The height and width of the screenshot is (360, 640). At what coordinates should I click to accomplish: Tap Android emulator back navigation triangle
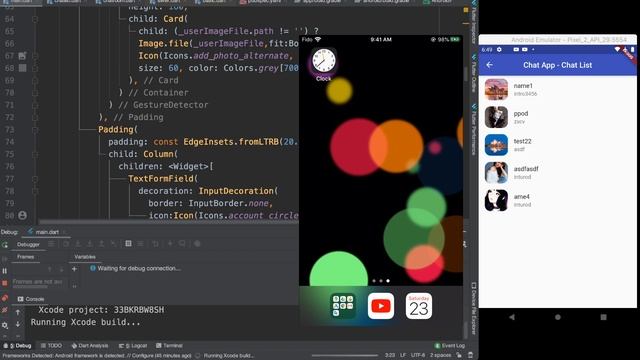pyautogui.click(x=512, y=317)
